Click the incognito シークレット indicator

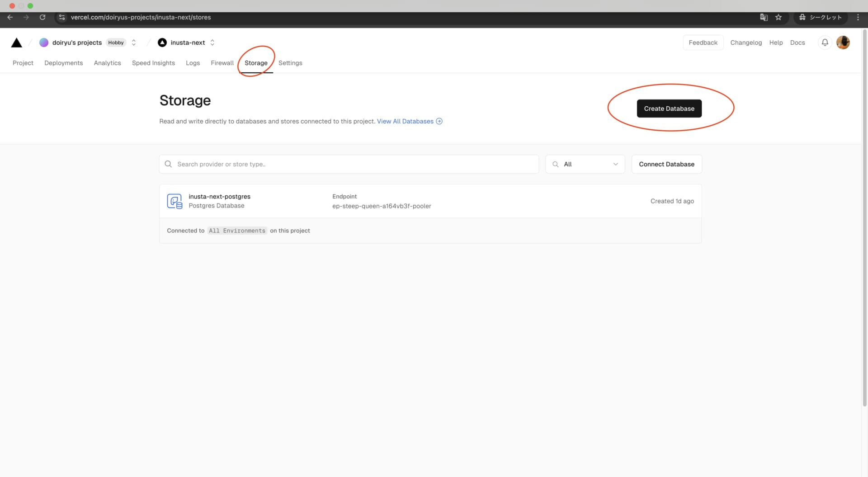coord(820,17)
